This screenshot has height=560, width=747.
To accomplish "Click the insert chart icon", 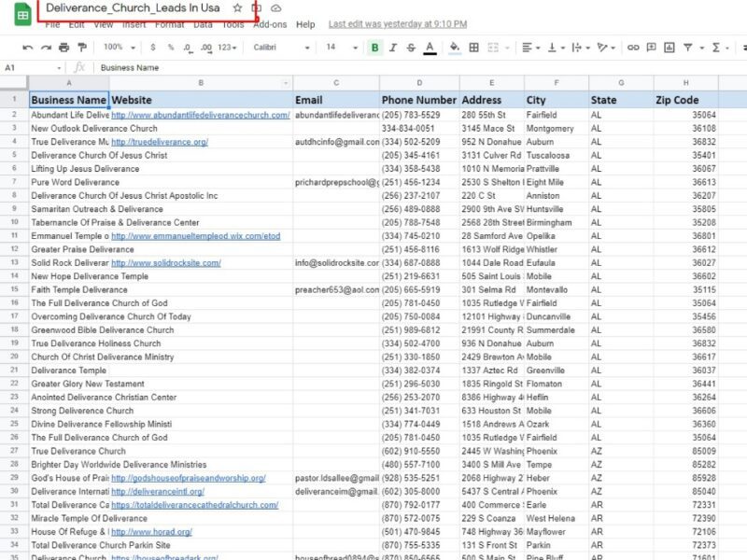I will coord(669,47).
